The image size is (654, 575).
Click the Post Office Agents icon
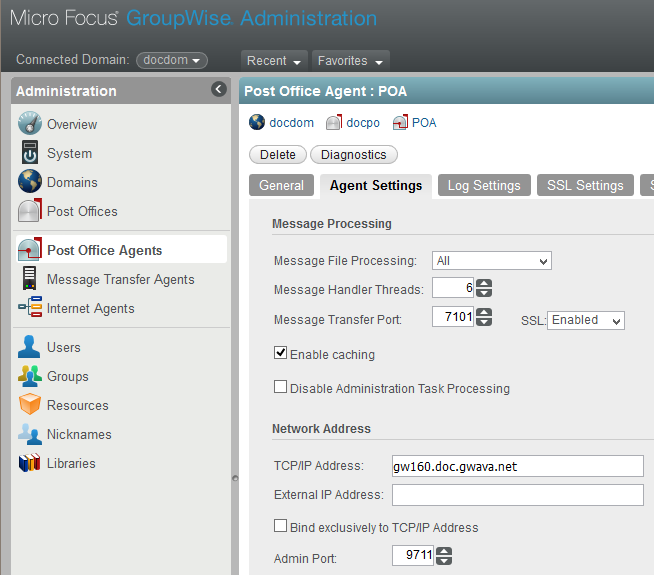click(30, 249)
